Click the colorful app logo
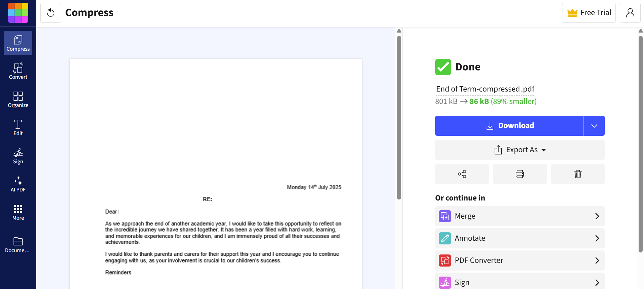Image resolution: width=644 pixels, height=289 pixels. 18,13
